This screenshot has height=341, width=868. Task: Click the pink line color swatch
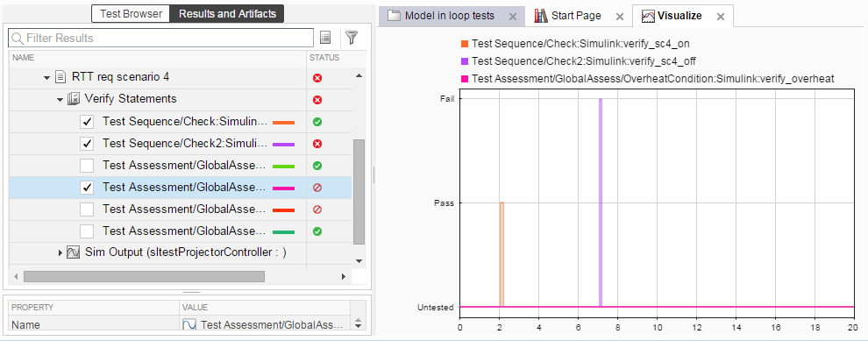[283, 188]
